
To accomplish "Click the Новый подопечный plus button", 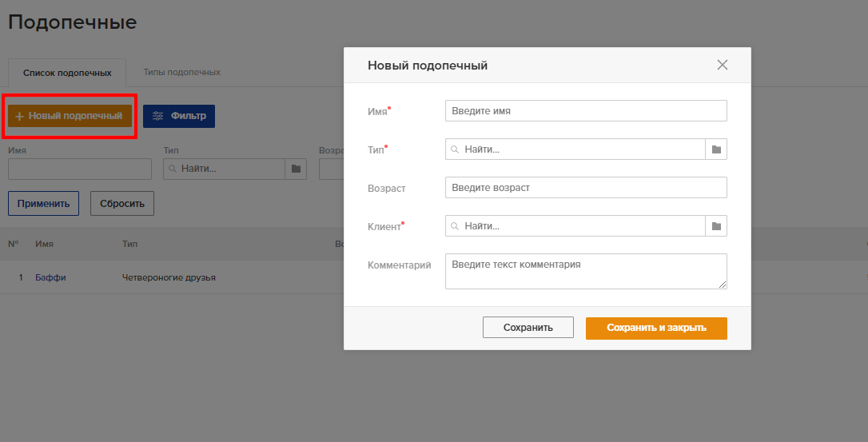I will point(70,116).
